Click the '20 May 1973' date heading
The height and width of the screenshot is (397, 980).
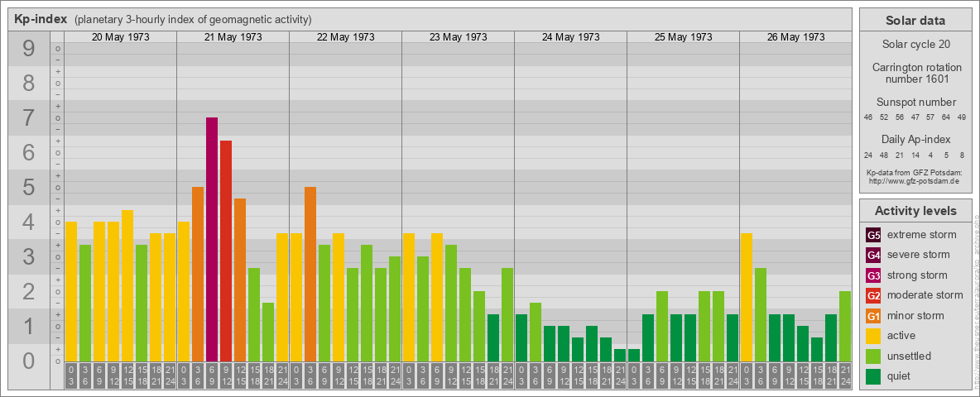pos(121,37)
